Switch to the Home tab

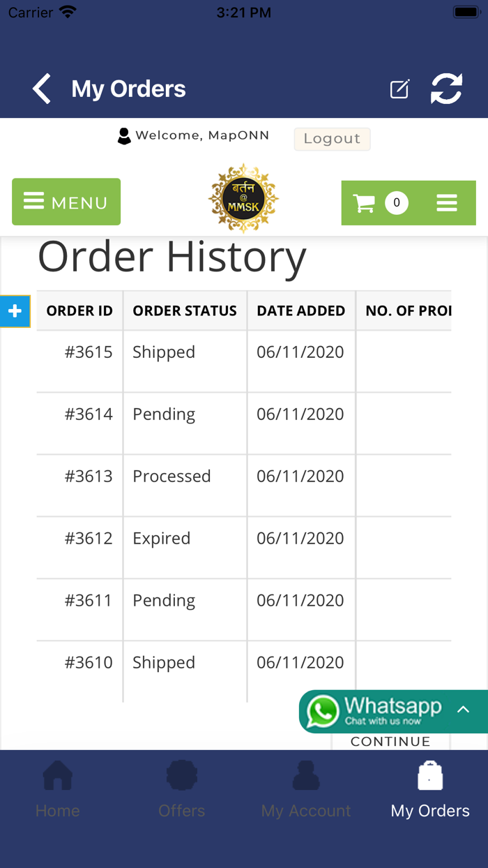click(58, 789)
